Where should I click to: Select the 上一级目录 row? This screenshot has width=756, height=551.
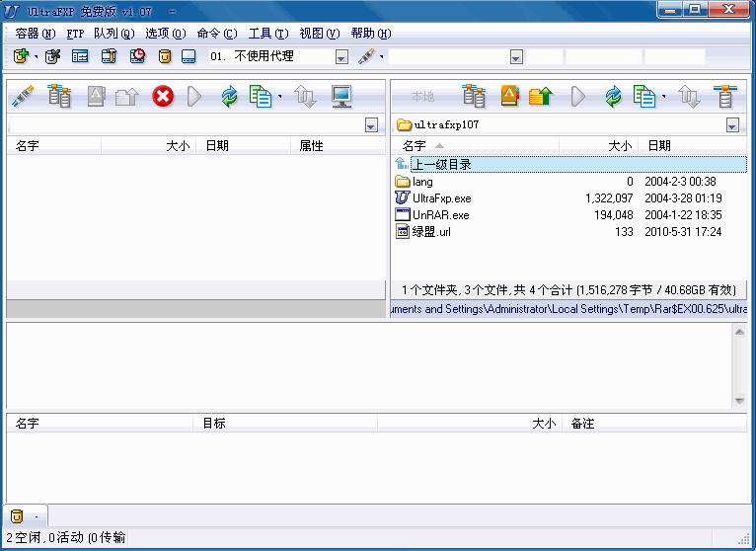coord(569,165)
